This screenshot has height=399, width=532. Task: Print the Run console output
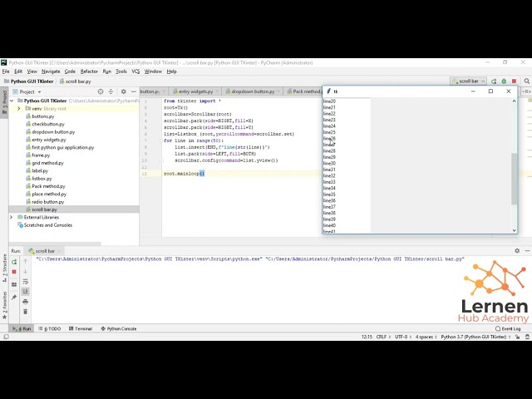pyautogui.click(x=26, y=302)
